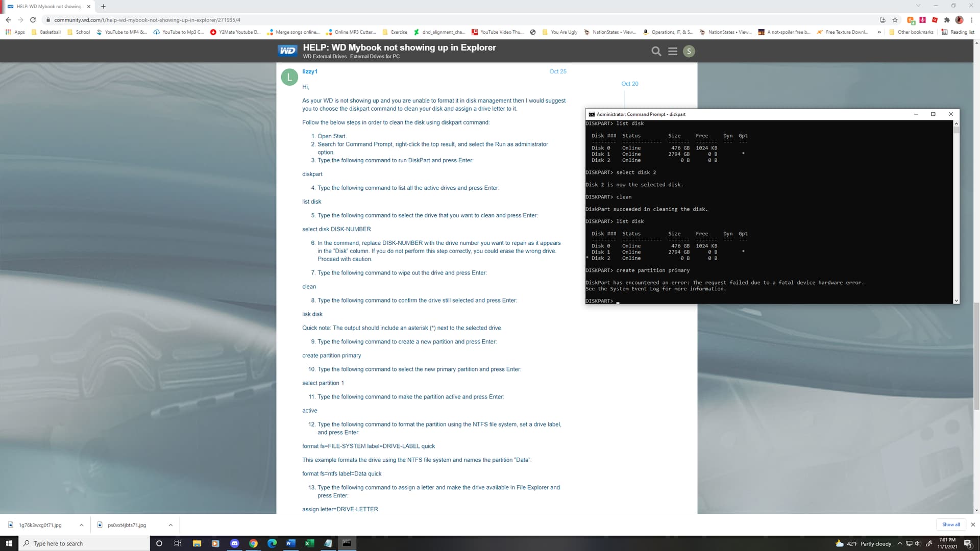Click Command Prompt scrollbar down arrow
The width and height of the screenshot is (980, 551).
coord(956,301)
